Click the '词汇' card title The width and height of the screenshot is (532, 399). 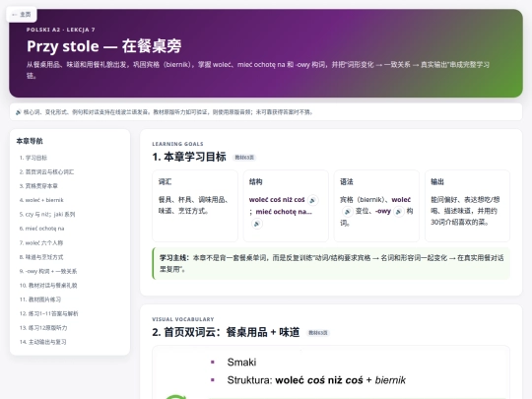click(x=165, y=182)
